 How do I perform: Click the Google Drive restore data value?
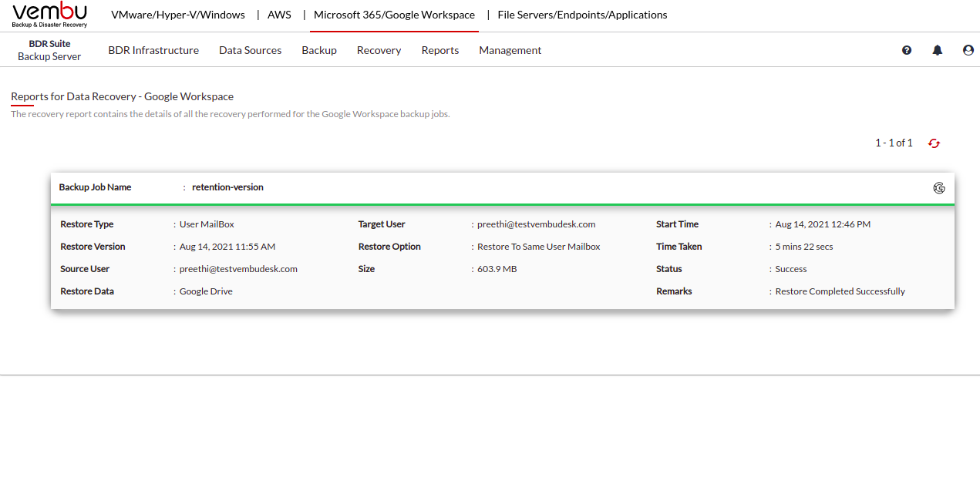pos(206,291)
